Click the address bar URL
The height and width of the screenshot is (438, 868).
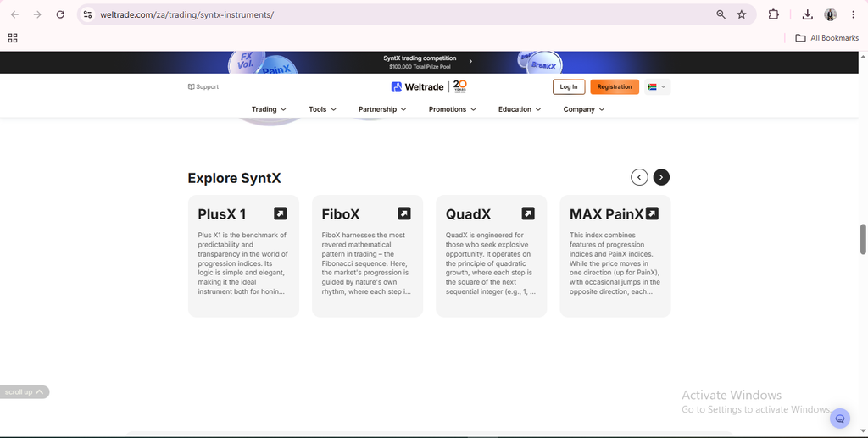click(x=187, y=15)
